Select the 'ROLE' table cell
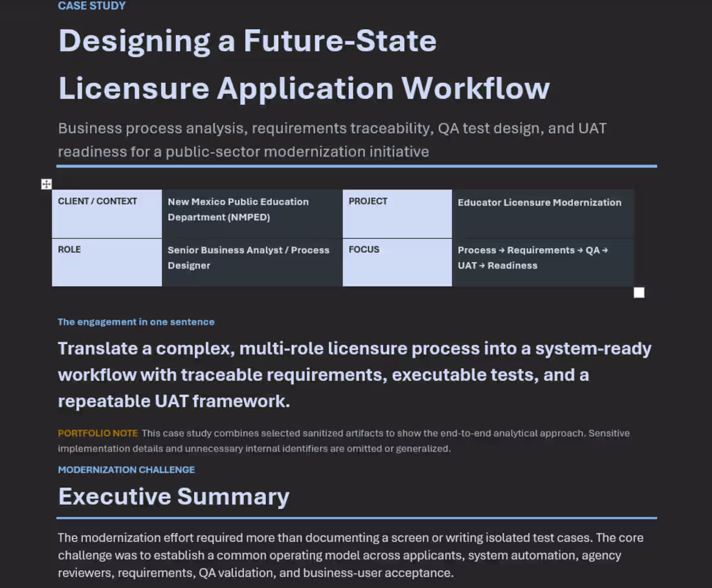This screenshot has width=712, height=588. (x=107, y=262)
